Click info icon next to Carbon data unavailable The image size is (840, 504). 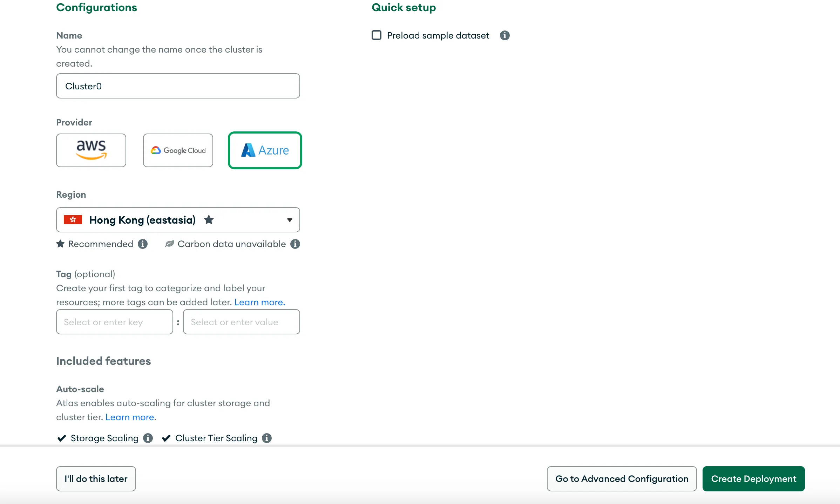coord(295,244)
